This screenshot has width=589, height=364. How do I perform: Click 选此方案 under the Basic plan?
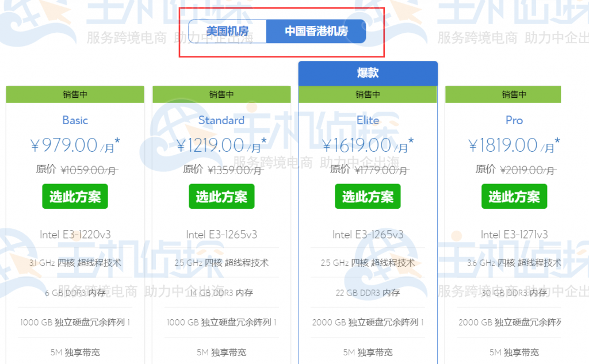click(75, 197)
